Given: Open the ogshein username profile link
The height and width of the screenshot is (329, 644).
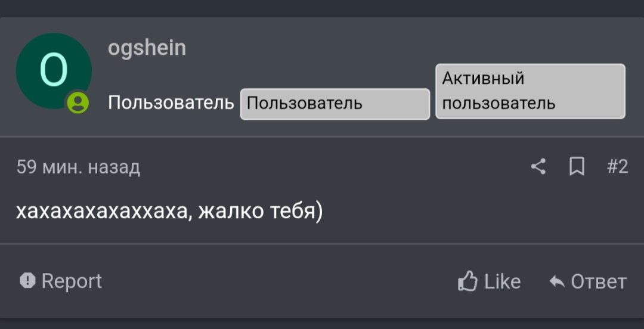Looking at the screenshot, I should [147, 48].
